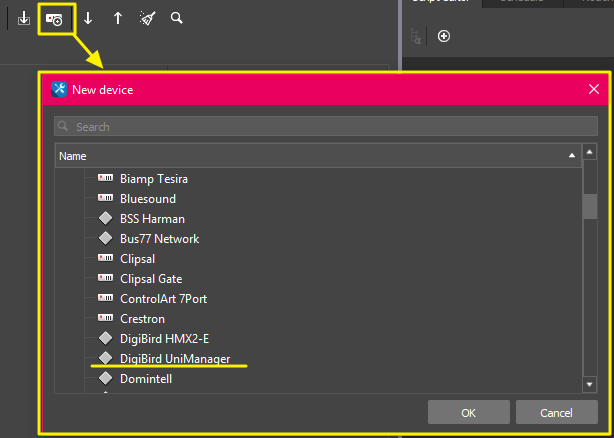Image resolution: width=614 pixels, height=438 pixels.
Task: Click the Cancel button
Action: tap(556, 412)
